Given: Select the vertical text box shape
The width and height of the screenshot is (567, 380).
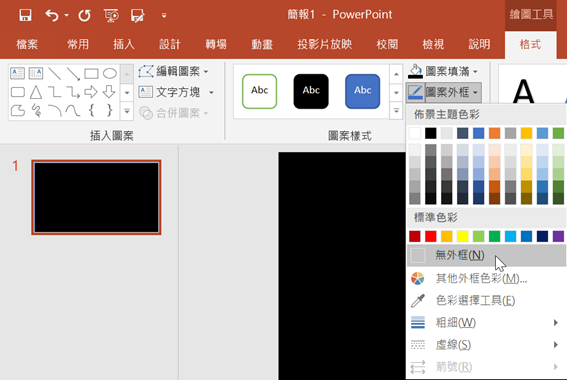Looking at the screenshot, I should [35, 73].
